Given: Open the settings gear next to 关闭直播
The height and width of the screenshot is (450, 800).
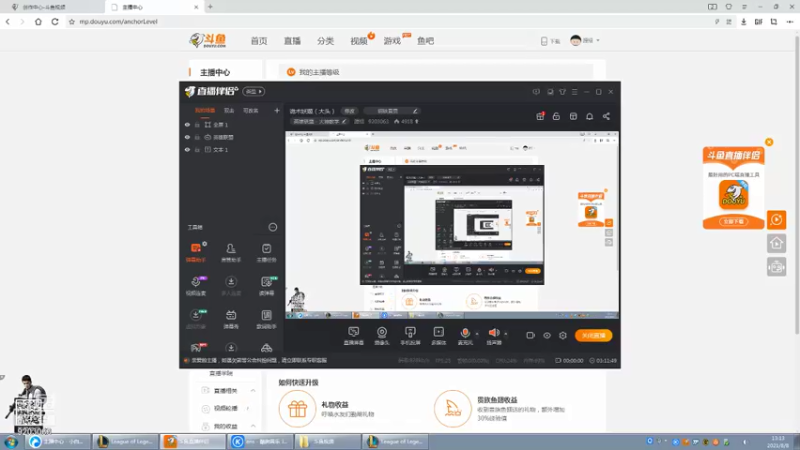Looking at the screenshot, I should point(563,335).
